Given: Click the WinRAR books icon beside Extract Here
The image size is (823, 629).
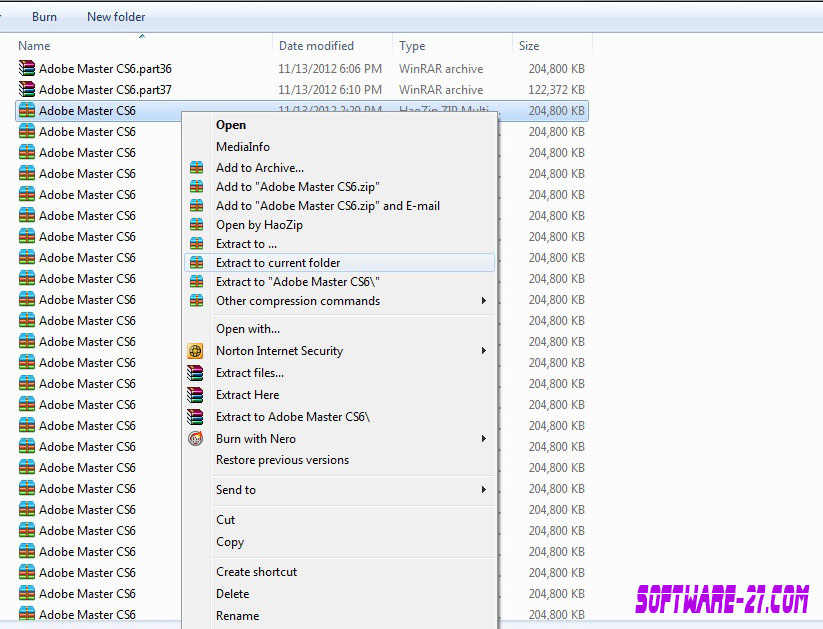Looking at the screenshot, I should (195, 395).
